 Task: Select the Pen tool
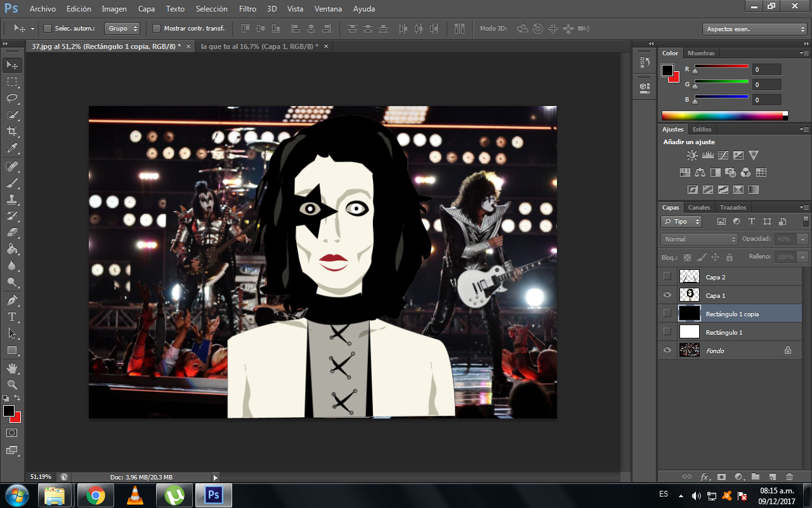(12, 300)
